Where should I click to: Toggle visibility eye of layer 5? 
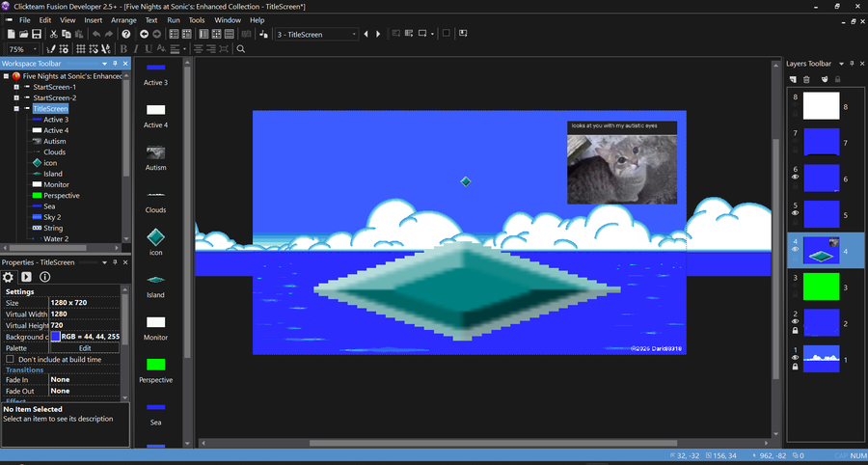[x=796, y=212]
